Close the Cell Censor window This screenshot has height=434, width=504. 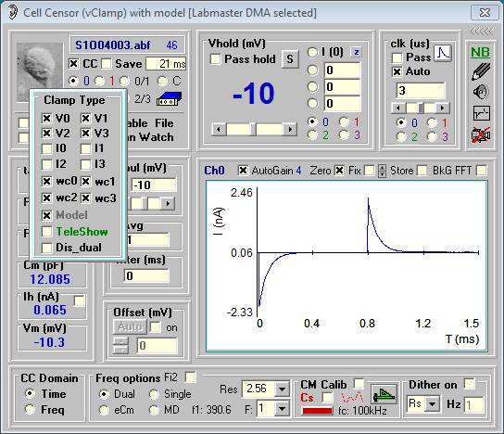pos(485,13)
